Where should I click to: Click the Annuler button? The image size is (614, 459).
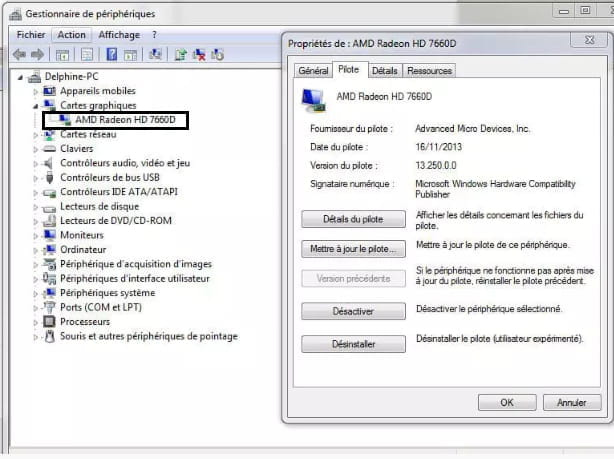572,403
